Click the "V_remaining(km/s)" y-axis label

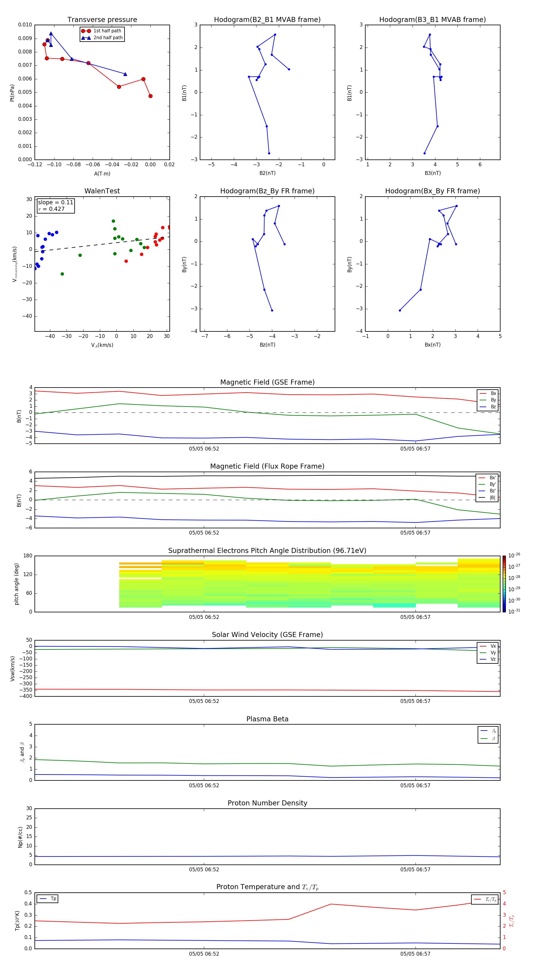[15, 264]
